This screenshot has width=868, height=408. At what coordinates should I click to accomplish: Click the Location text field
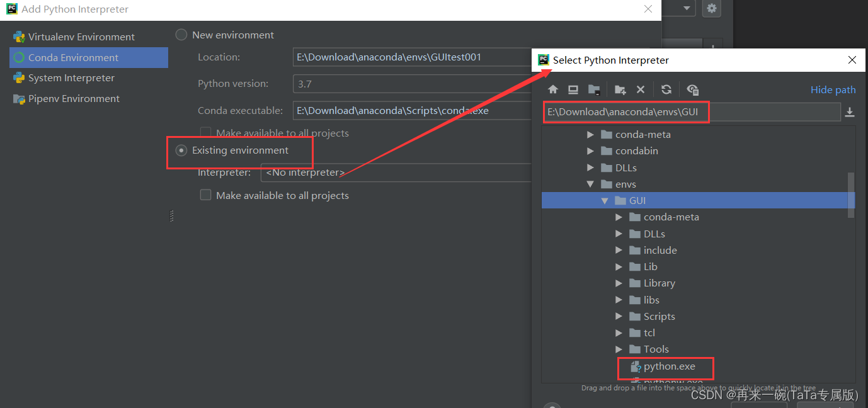point(413,57)
